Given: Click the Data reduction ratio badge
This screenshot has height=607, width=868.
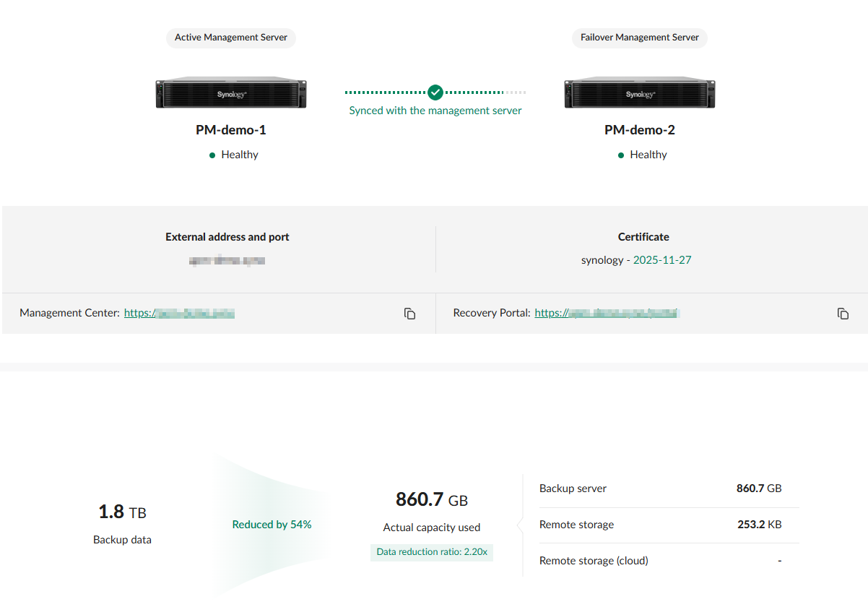Looking at the screenshot, I should 432,552.
